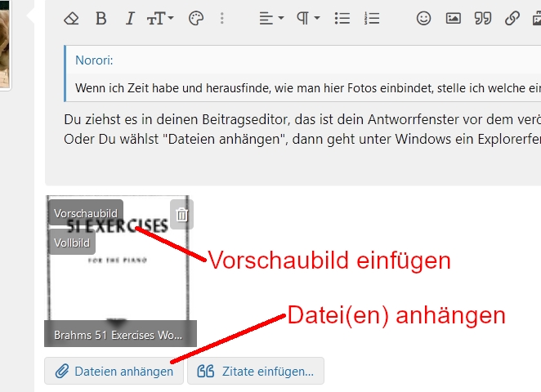
Task: Click the Zitate einfügen button
Action: pyautogui.click(x=256, y=371)
